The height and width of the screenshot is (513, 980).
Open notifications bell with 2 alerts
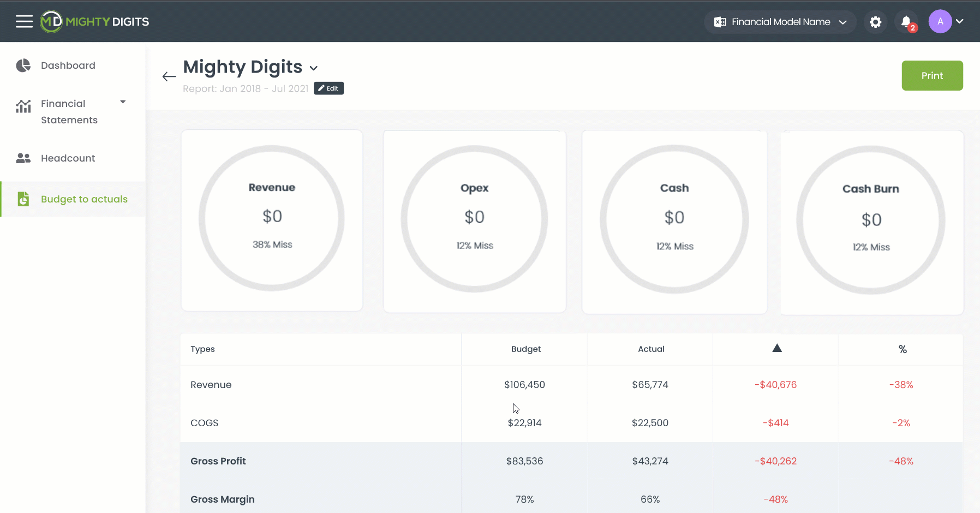tap(907, 22)
